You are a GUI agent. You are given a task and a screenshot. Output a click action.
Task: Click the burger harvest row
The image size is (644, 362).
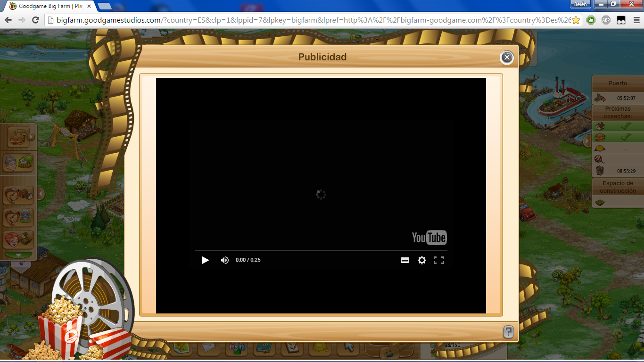pyautogui.click(x=618, y=137)
